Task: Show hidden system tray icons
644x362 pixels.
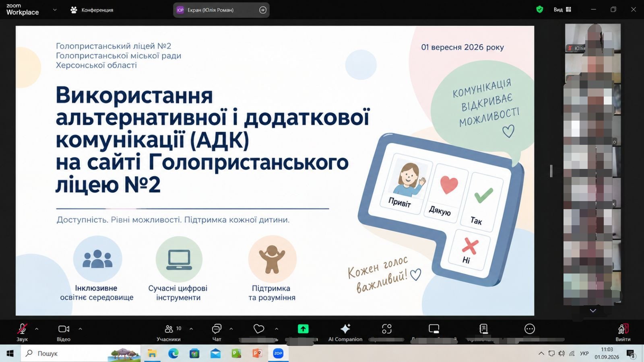Action: point(541,353)
